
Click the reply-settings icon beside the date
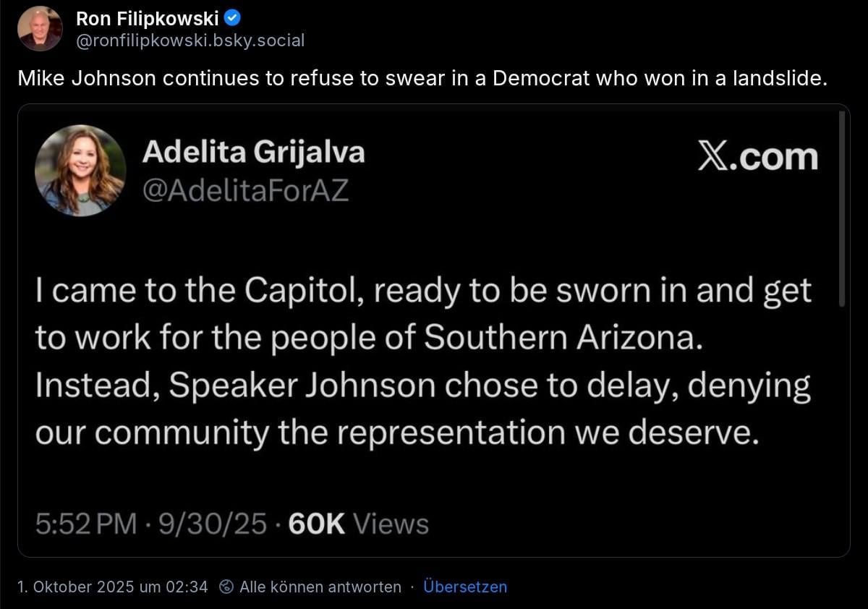(x=226, y=587)
